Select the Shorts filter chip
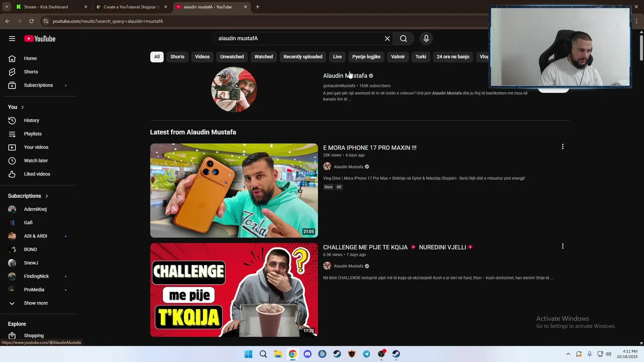 click(177, 57)
